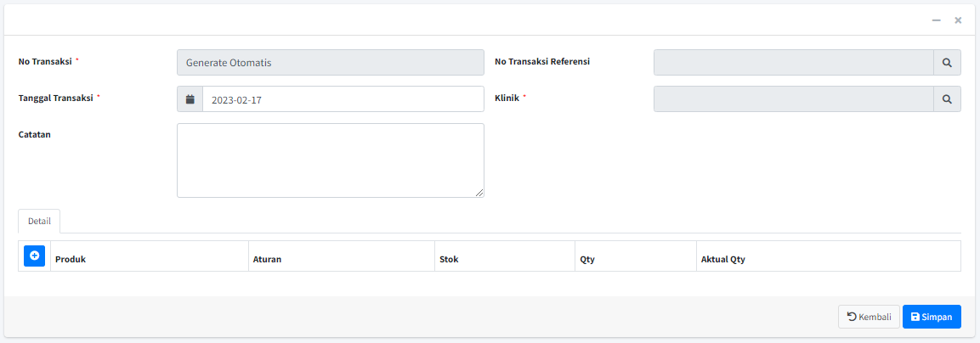
Task: Close the form panel with X icon
Action: [x=958, y=20]
